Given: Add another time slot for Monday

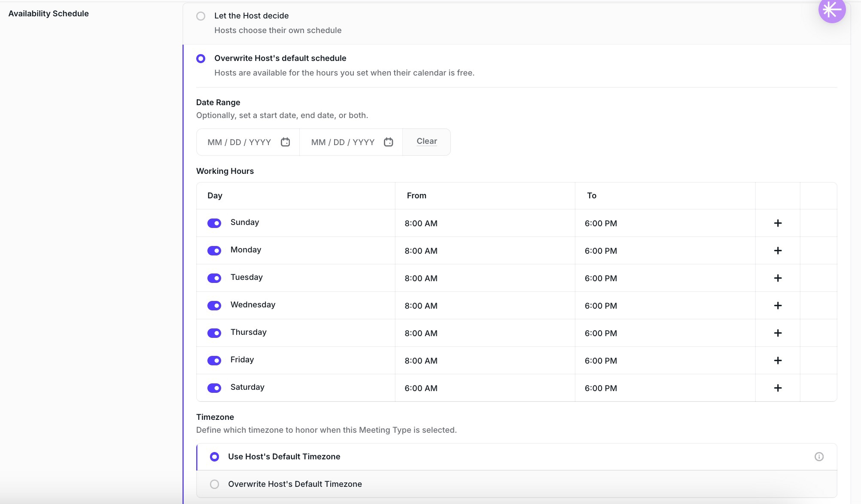Looking at the screenshot, I should [778, 251].
